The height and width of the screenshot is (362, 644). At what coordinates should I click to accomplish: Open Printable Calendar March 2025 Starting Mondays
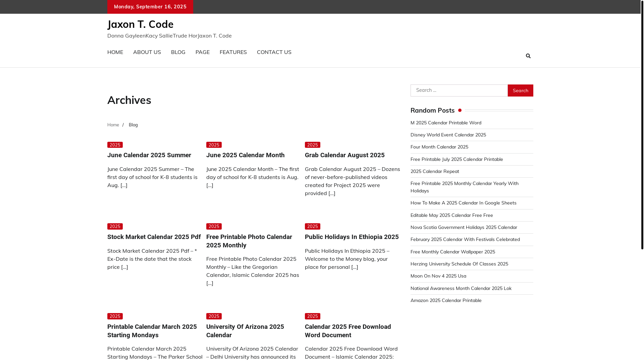[152, 331]
